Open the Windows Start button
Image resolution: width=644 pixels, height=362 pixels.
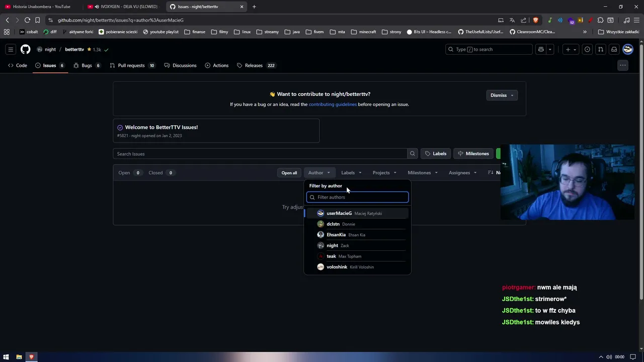(x=7, y=357)
